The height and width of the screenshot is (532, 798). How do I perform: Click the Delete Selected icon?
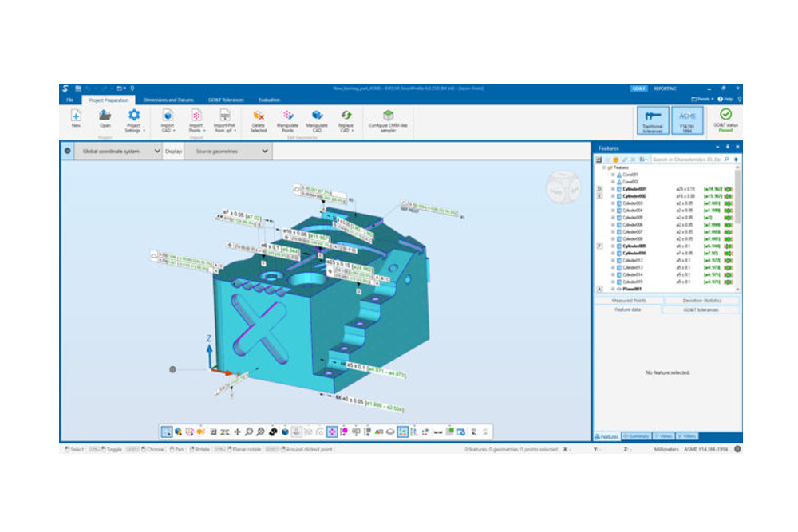[259, 116]
